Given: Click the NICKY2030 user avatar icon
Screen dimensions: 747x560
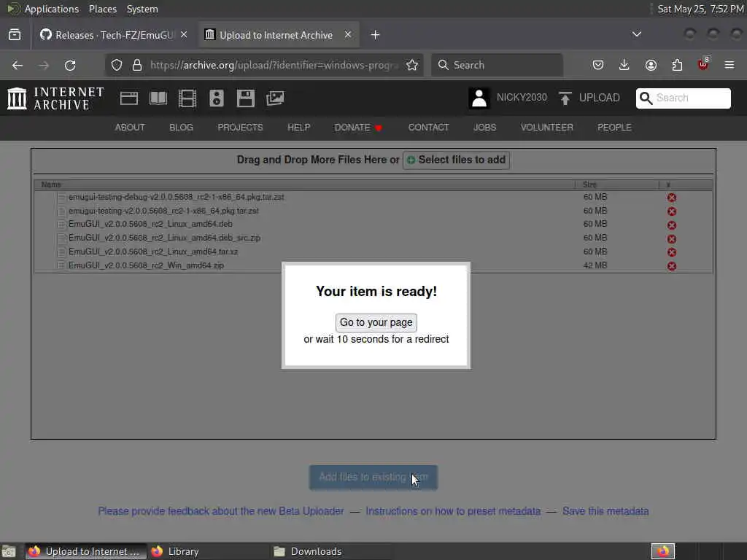Looking at the screenshot, I should click(x=479, y=98).
